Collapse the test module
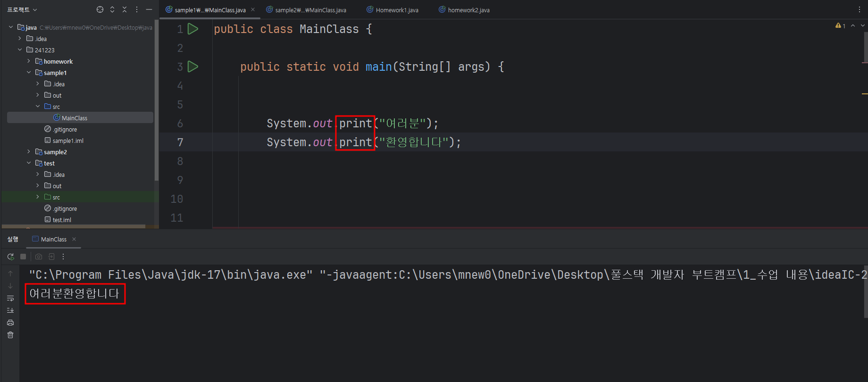The height and width of the screenshot is (382, 868). (x=29, y=163)
